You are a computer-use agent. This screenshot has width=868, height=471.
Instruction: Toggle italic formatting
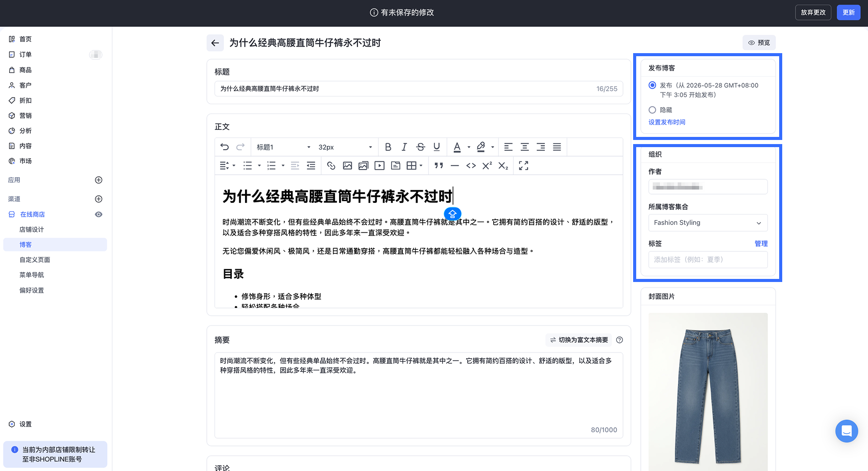coord(404,147)
